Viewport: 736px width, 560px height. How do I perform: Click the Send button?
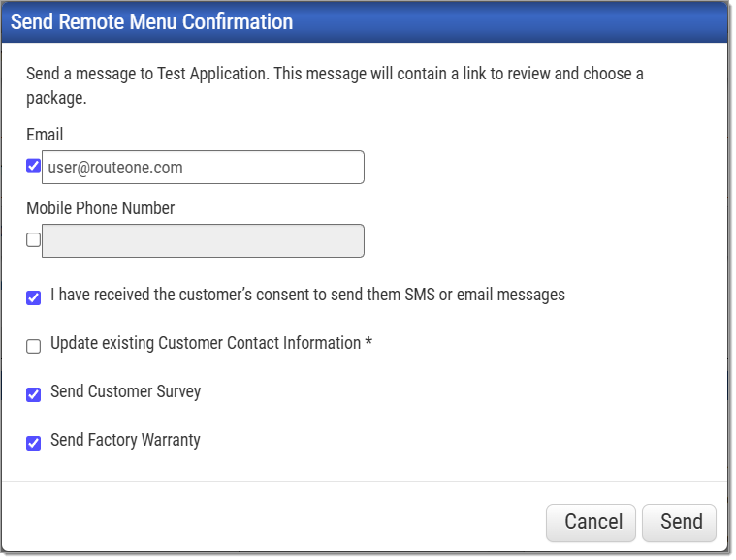(x=679, y=522)
